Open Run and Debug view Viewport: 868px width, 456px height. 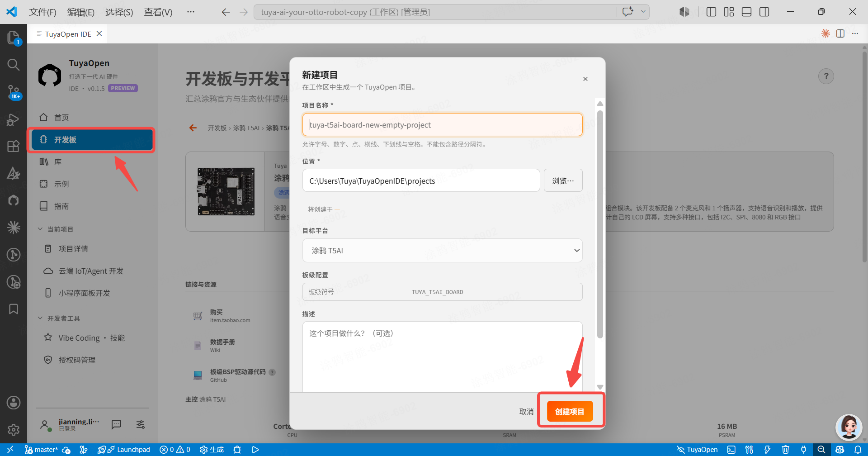point(14,119)
